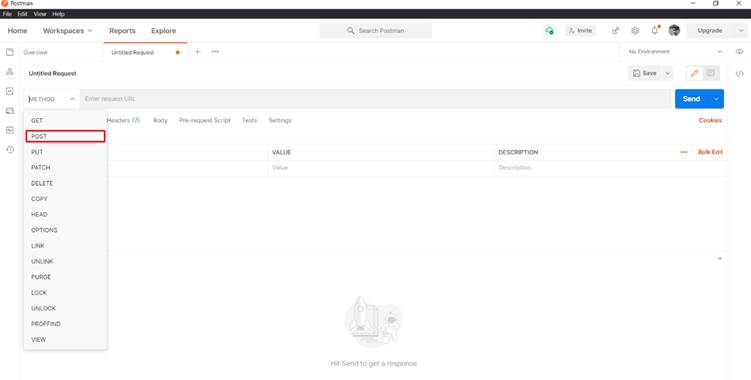Screen dimensions: 751x380
Task: Open the Cookies link
Action: 710,120
